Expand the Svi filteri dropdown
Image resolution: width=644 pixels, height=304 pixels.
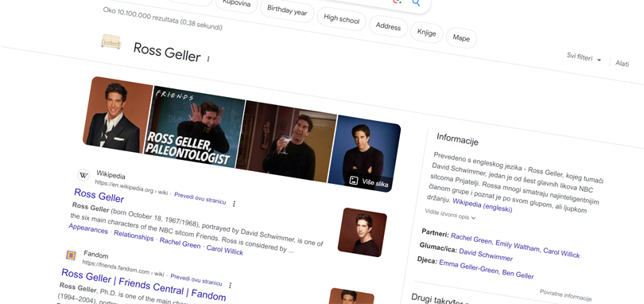584,57
